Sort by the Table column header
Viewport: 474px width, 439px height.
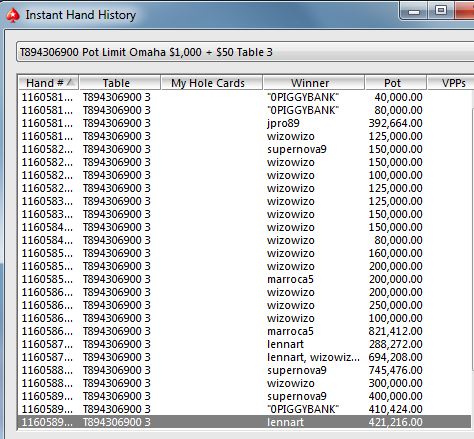[120, 83]
